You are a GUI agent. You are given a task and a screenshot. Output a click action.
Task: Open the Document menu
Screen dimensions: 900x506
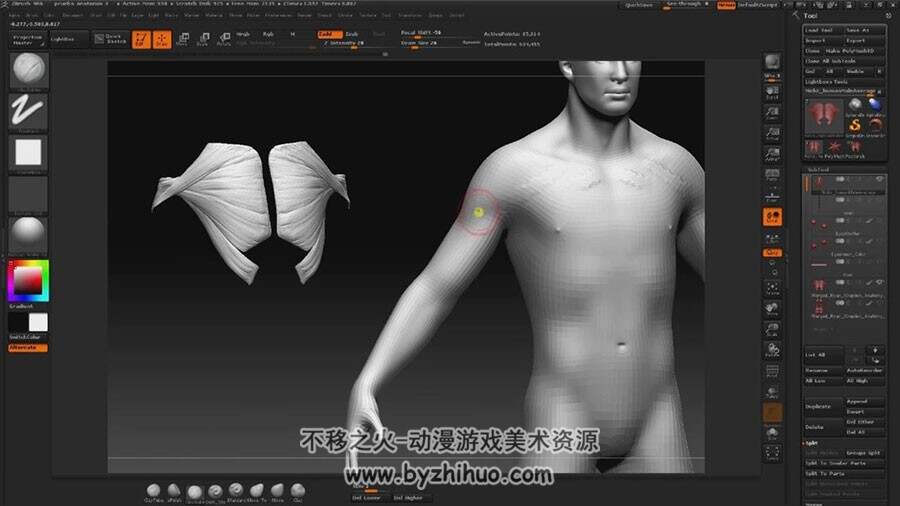tap(72, 15)
